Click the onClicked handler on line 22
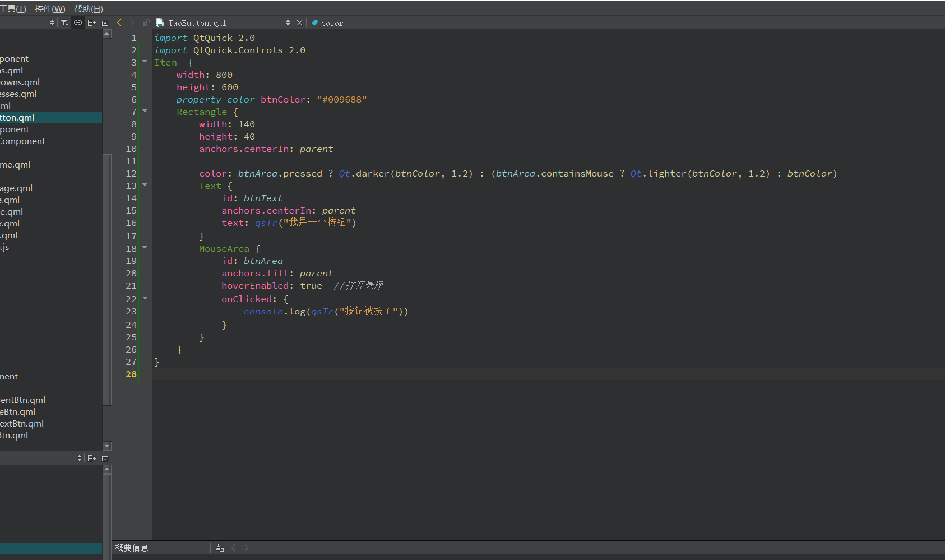Viewport: 945px width, 560px height. (247, 299)
